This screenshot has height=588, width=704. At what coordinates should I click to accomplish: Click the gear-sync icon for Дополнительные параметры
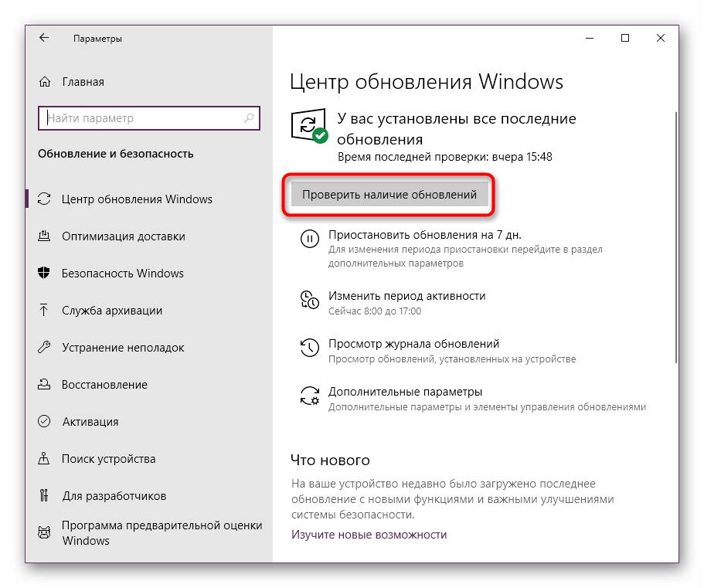(x=310, y=396)
